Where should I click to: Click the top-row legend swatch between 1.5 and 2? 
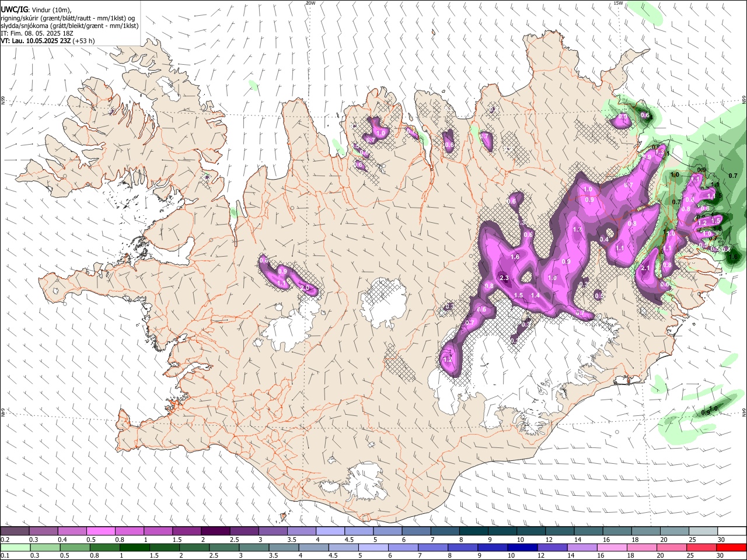coord(187,531)
